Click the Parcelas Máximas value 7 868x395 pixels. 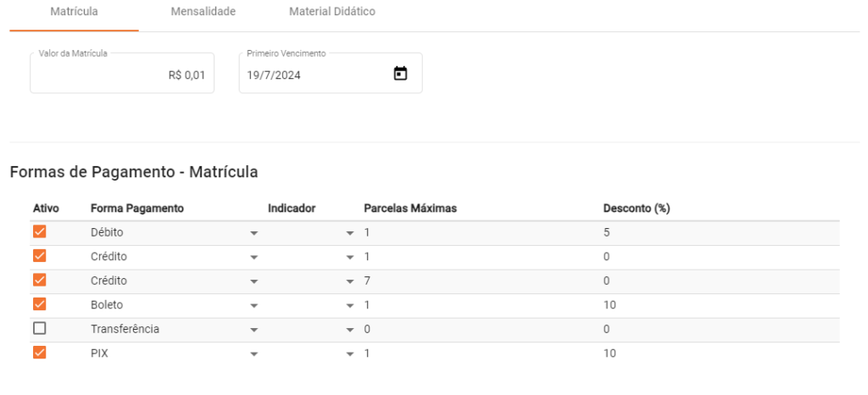click(367, 281)
